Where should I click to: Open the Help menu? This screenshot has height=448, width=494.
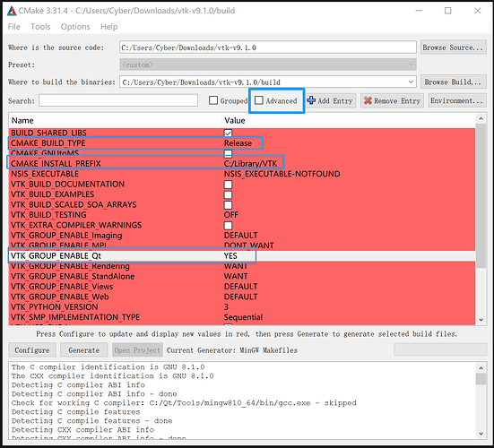[109, 27]
